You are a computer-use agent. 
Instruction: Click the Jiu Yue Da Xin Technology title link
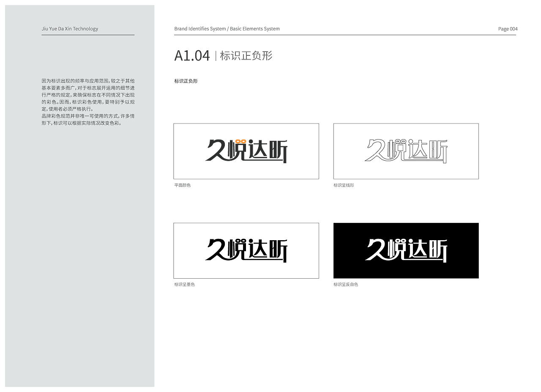click(69, 29)
